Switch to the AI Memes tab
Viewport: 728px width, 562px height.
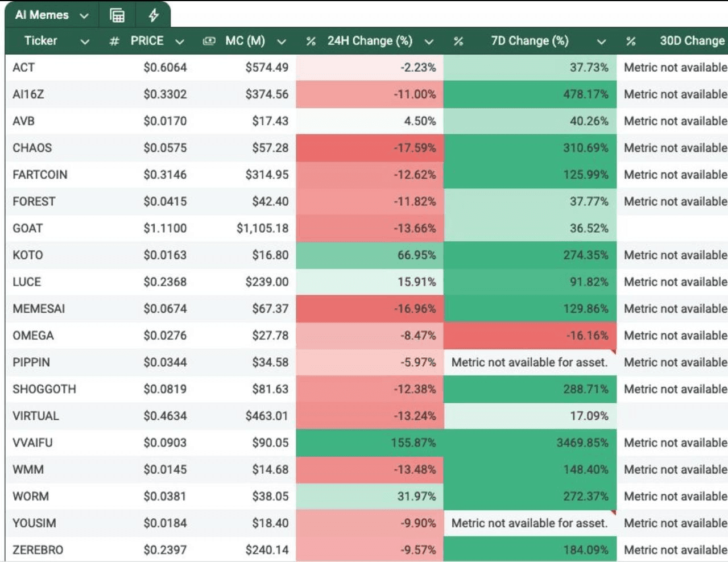pyautogui.click(x=42, y=15)
